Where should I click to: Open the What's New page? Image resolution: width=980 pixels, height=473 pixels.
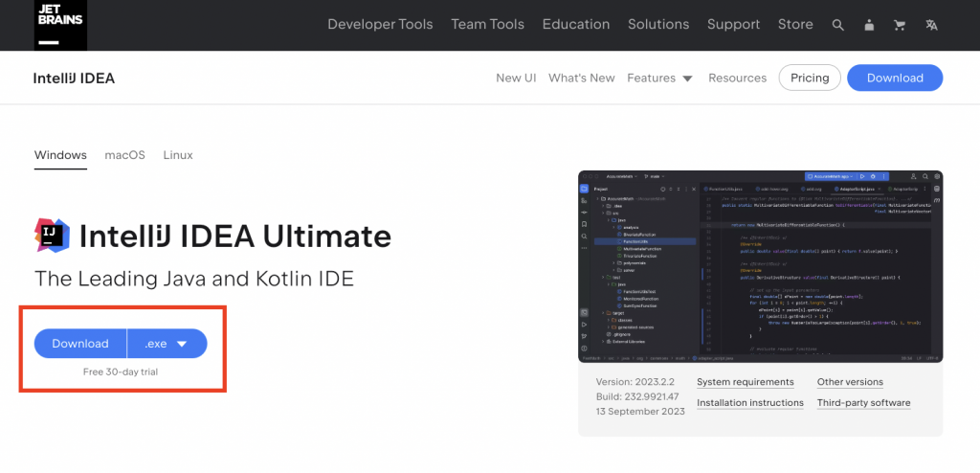coord(581,79)
